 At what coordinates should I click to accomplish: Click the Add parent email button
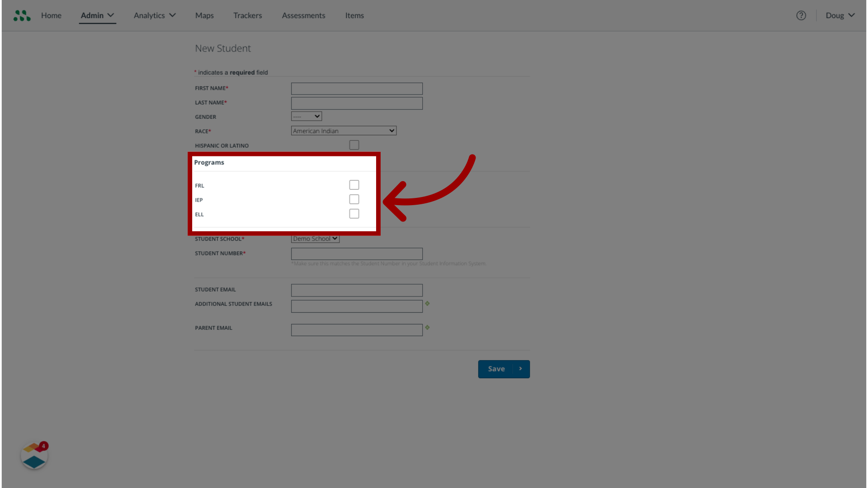427,328
